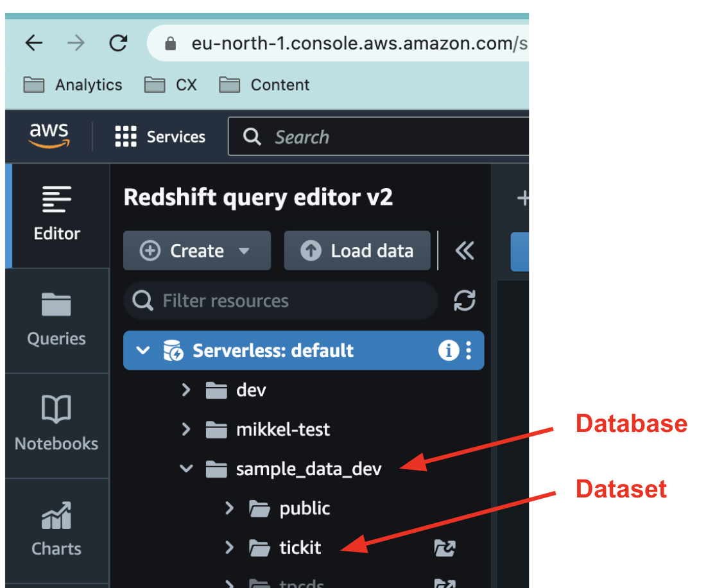Screen dimensions: 706x588
Task: Add a new editor tab with plus
Action: [x=522, y=198]
